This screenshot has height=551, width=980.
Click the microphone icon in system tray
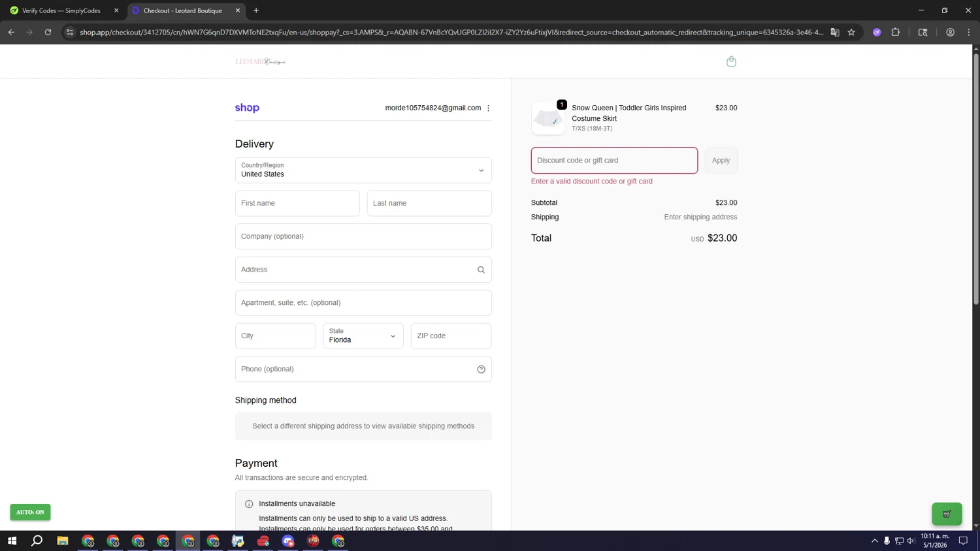tap(887, 541)
